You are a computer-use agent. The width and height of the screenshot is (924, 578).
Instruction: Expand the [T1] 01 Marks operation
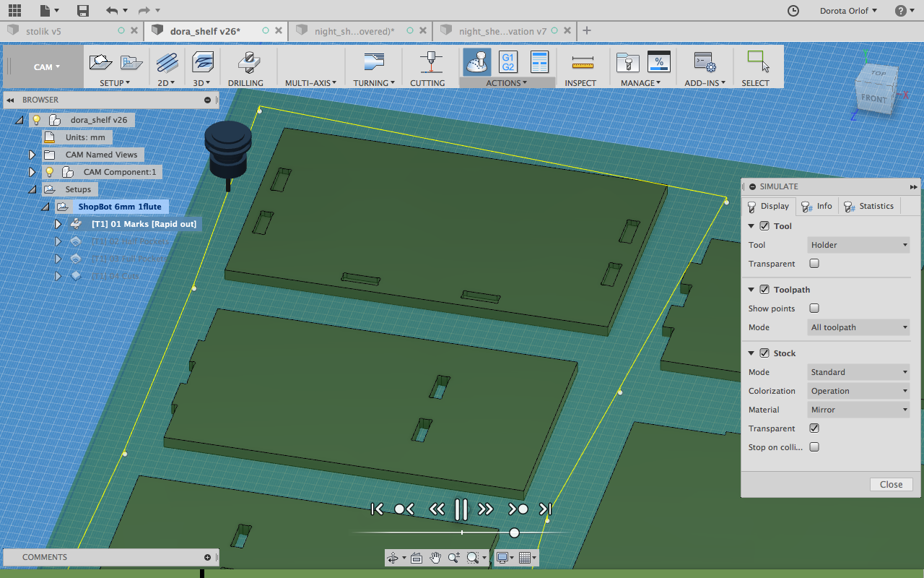coord(58,224)
